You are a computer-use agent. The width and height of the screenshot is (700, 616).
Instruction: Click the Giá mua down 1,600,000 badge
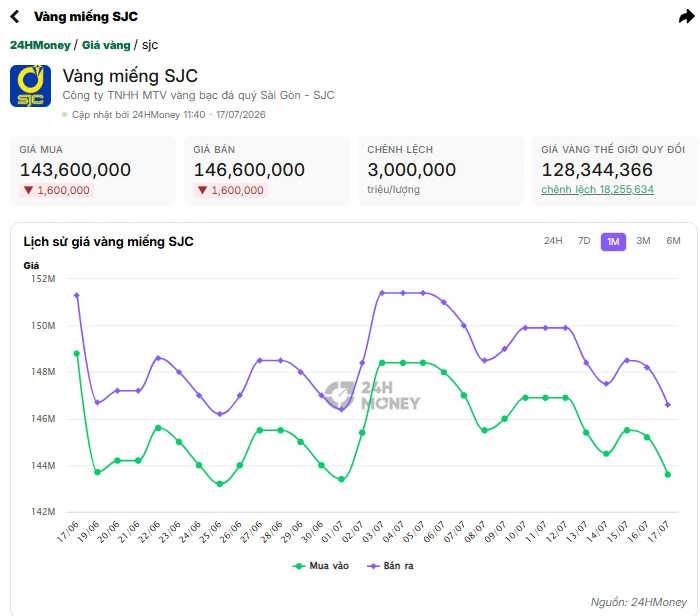56,190
